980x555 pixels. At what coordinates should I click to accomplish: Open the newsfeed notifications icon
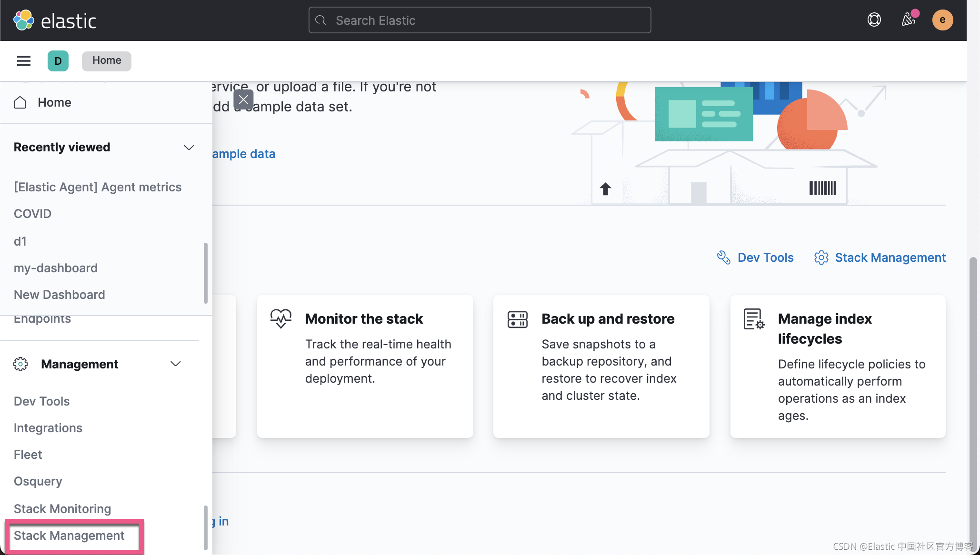(909, 20)
